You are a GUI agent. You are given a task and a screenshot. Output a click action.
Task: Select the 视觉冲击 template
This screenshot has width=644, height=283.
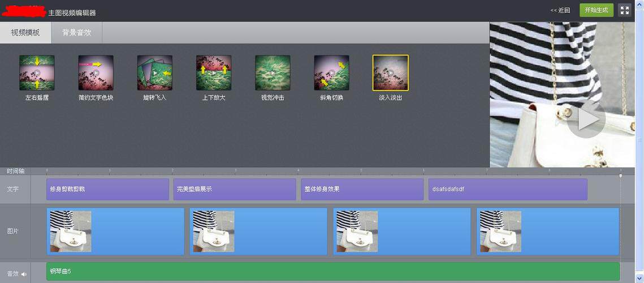[x=273, y=73]
